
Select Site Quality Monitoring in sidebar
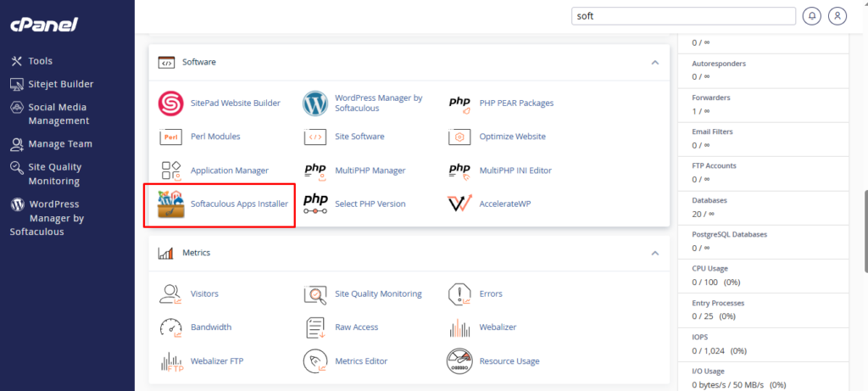pos(47,174)
